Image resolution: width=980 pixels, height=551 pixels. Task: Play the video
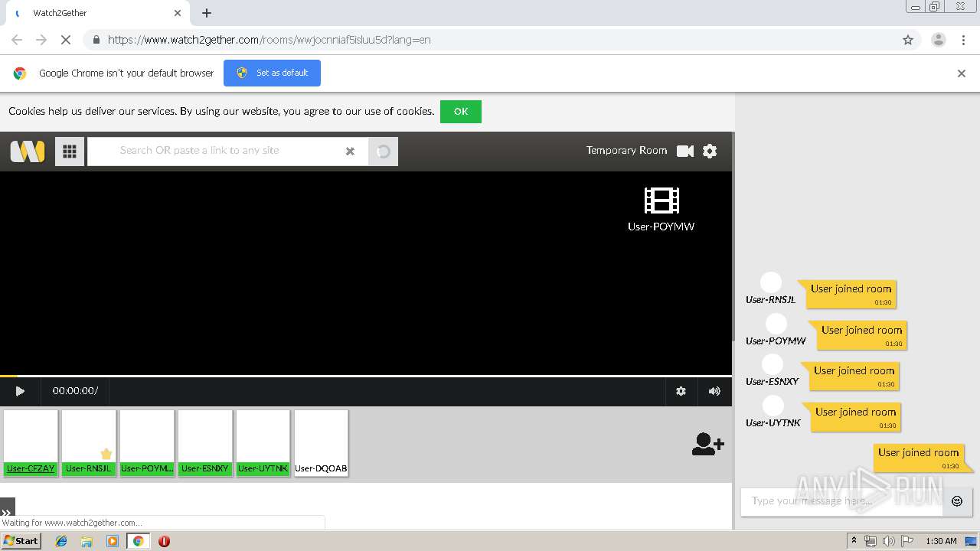pyautogui.click(x=20, y=391)
